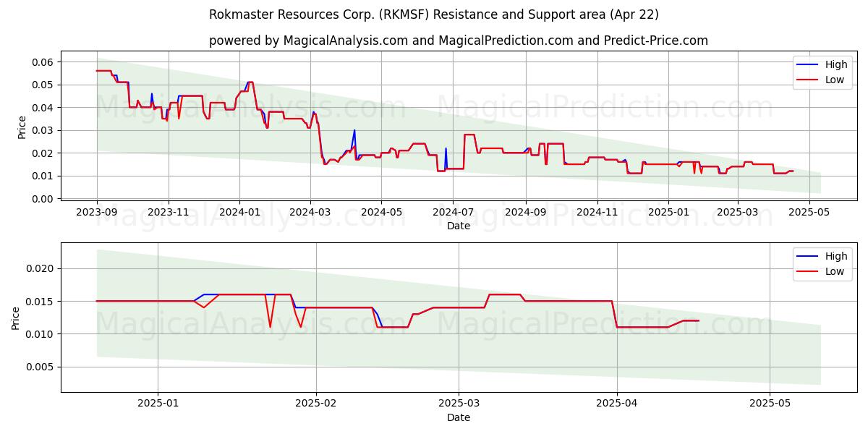Click the '2024-09' tick label

coord(525,212)
